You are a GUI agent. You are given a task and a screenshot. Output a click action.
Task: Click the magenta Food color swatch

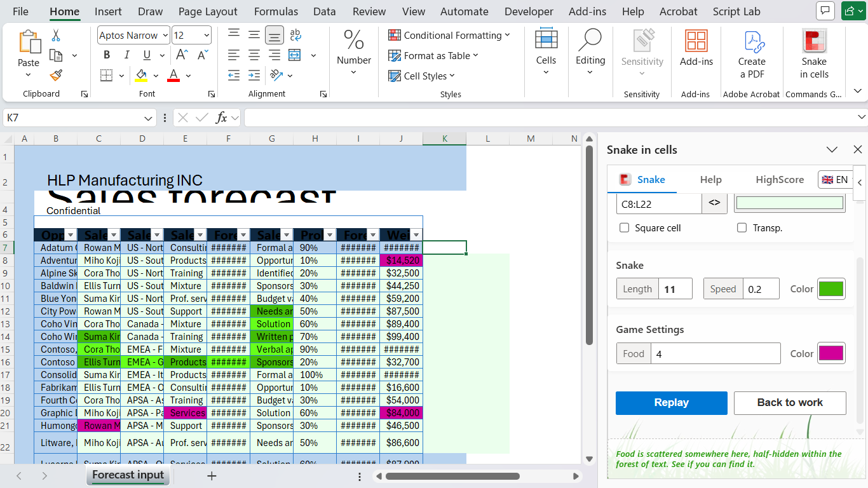[831, 353]
